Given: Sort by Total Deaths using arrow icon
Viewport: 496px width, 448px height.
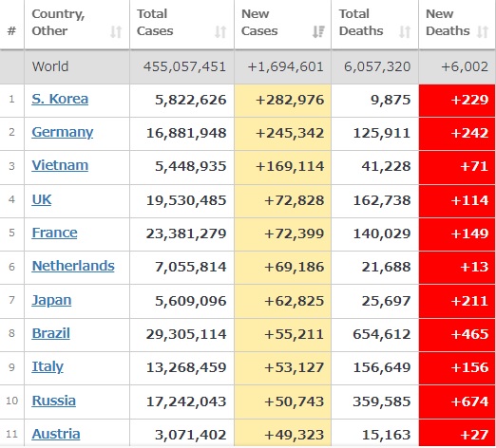Looking at the screenshot, I should (x=405, y=31).
